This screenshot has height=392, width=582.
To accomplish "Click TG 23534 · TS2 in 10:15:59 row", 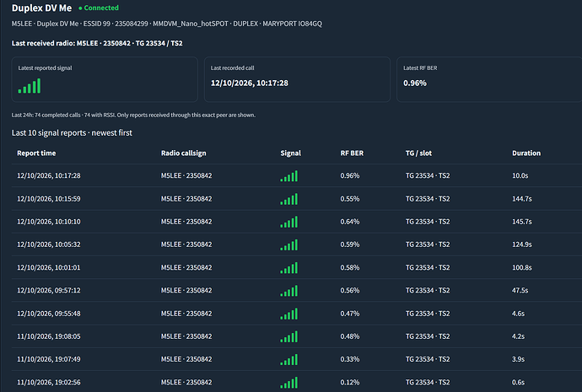I will pyautogui.click(x=428, y=199).
